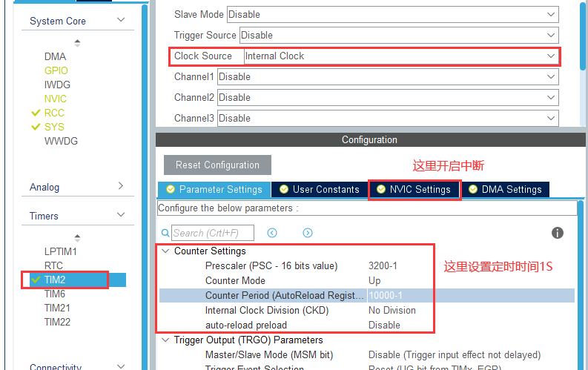
Task: Click Internal Clock Division value No Division
Action: (x=392, y=311)
